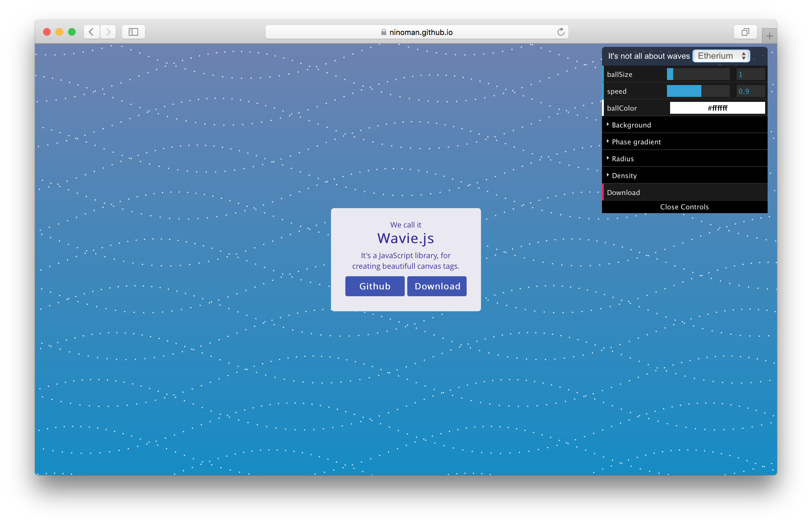Click the browser back arrow
The image size is (812, 525).
(91, 32)
